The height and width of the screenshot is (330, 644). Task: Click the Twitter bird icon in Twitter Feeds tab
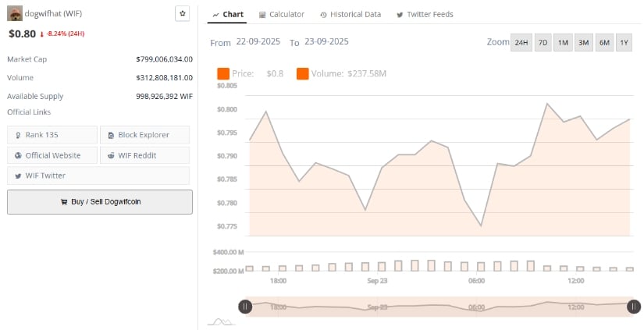[400, 15]
